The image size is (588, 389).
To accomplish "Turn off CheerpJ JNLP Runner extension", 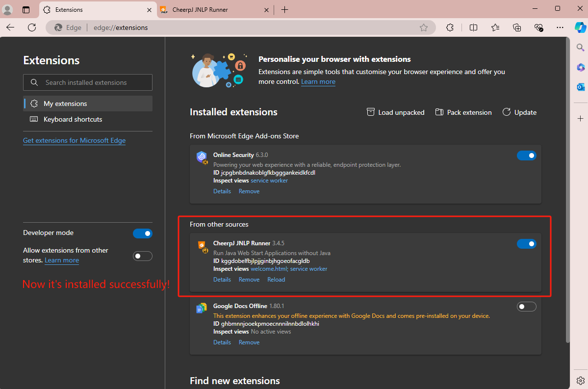I will (x=526, y=244).
